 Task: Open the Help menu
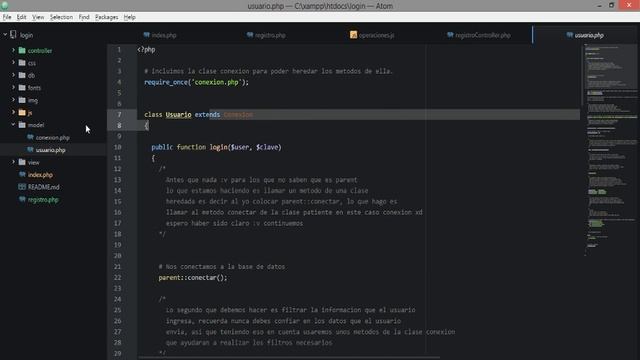point(129,17)
